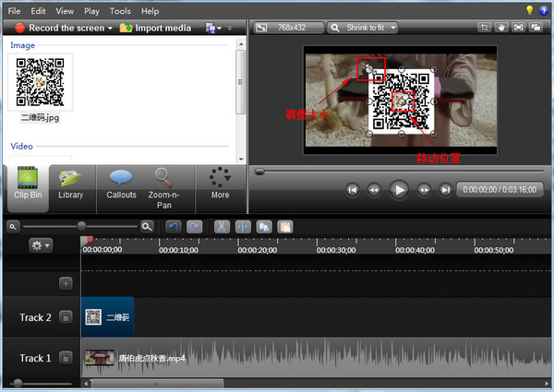Select the pan hand tool icon
The height and width of the screenshot is (392, 554).
click(501, 28)
